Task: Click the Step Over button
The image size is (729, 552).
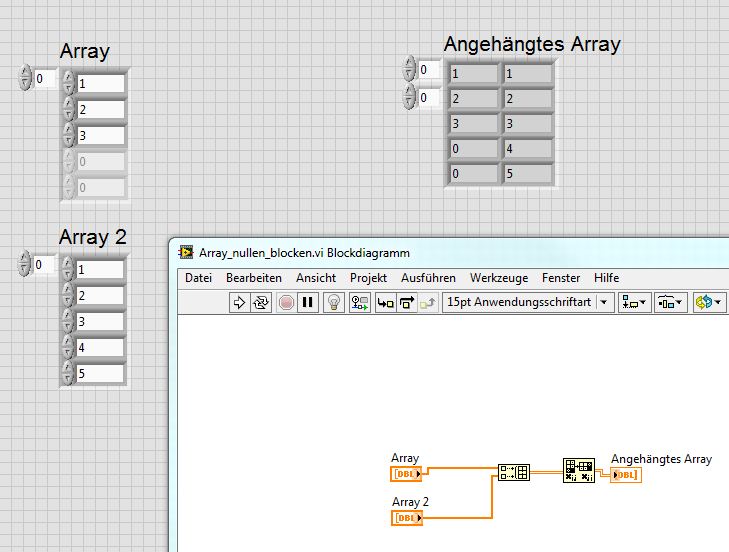Action: (407, 303)
